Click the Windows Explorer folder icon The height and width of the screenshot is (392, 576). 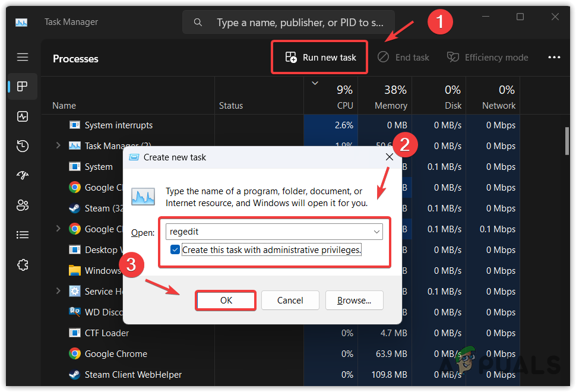pos(75,270)
